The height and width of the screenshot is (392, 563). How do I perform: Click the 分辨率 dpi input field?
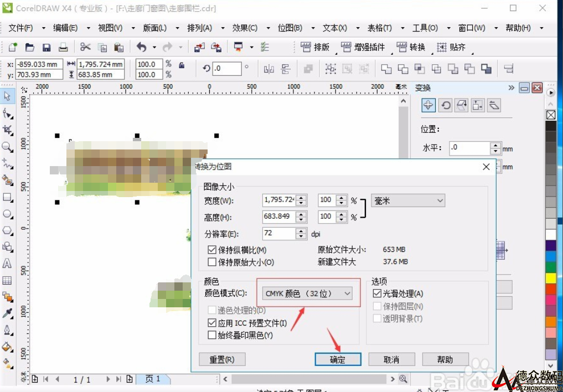(x=278, y=234)
